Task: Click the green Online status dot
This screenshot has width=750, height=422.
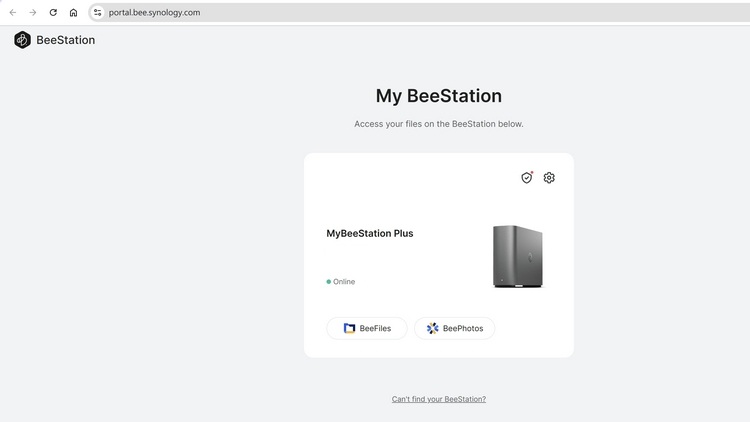Action: coord(329,282)
